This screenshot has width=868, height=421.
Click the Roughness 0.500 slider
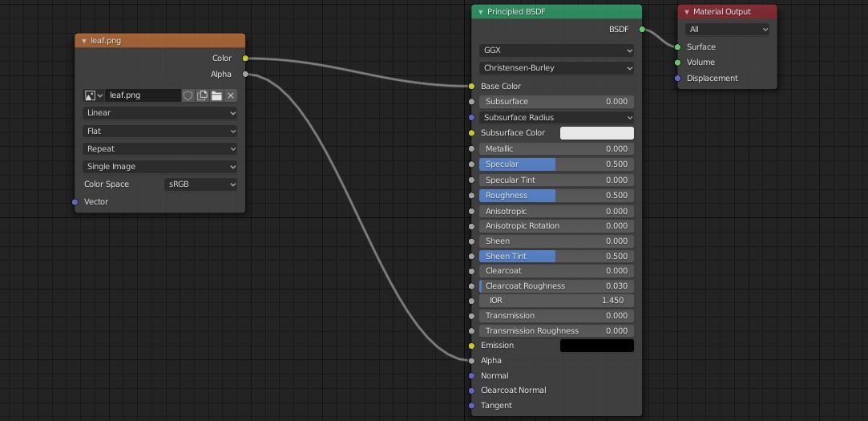click(x=556, y=196)
